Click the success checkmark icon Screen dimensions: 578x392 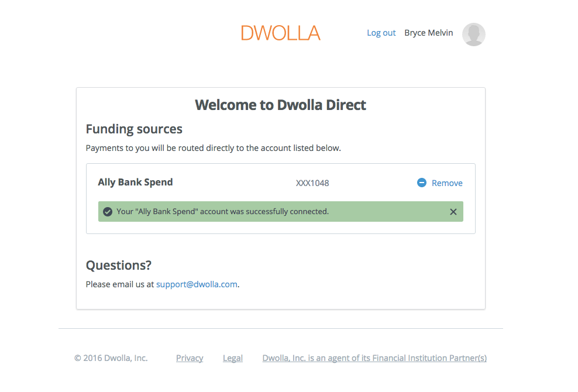pyautogui.click(x=108, y=212)
